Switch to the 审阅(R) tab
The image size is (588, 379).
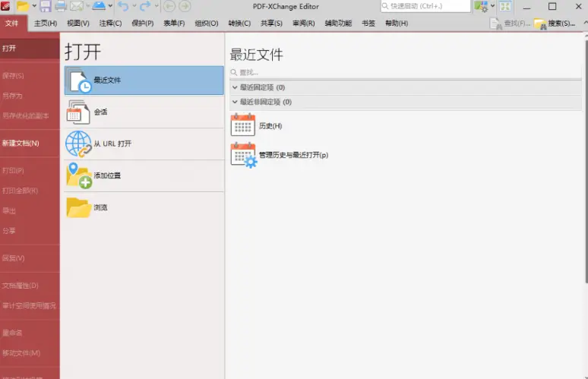pyautogui.click(x=304, y=24)
